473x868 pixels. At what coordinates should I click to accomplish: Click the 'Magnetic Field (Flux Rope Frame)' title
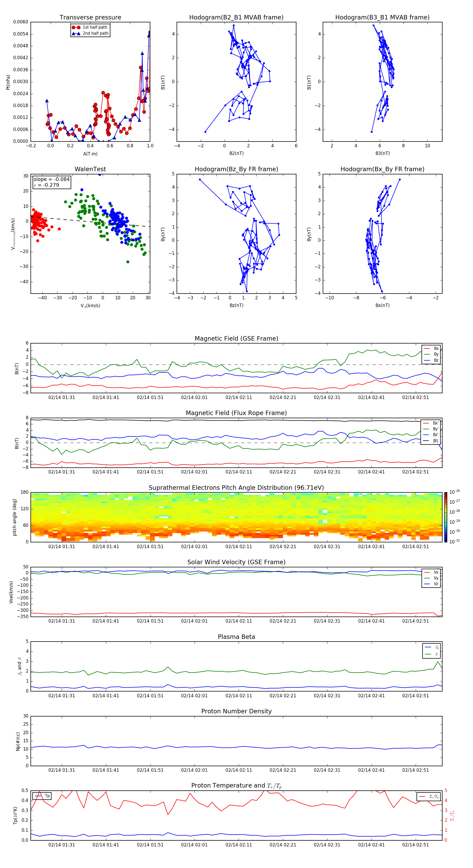[x=236, y=413]
